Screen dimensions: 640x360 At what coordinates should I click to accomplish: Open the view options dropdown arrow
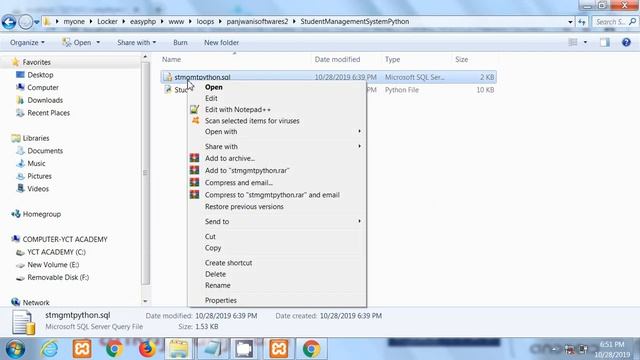585,42
